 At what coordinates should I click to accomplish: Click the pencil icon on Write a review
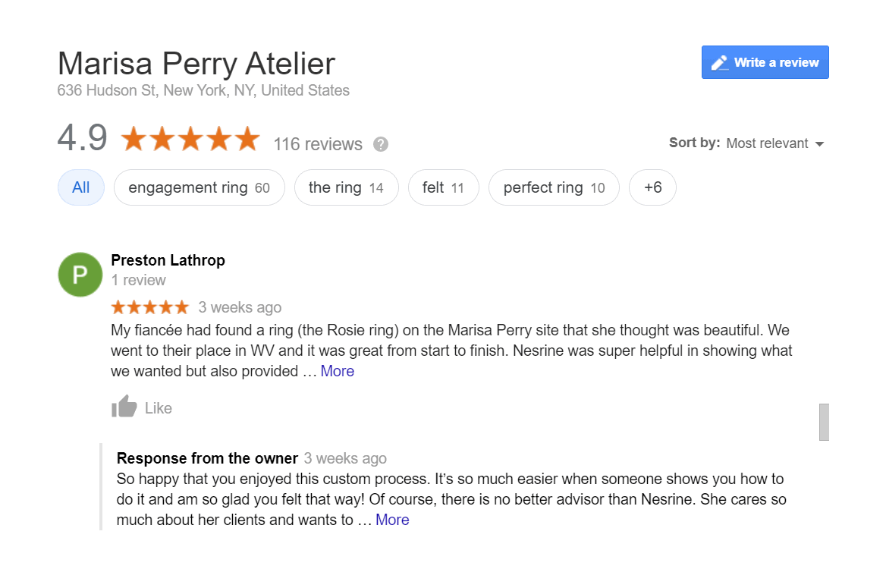(x=719, y=63)
